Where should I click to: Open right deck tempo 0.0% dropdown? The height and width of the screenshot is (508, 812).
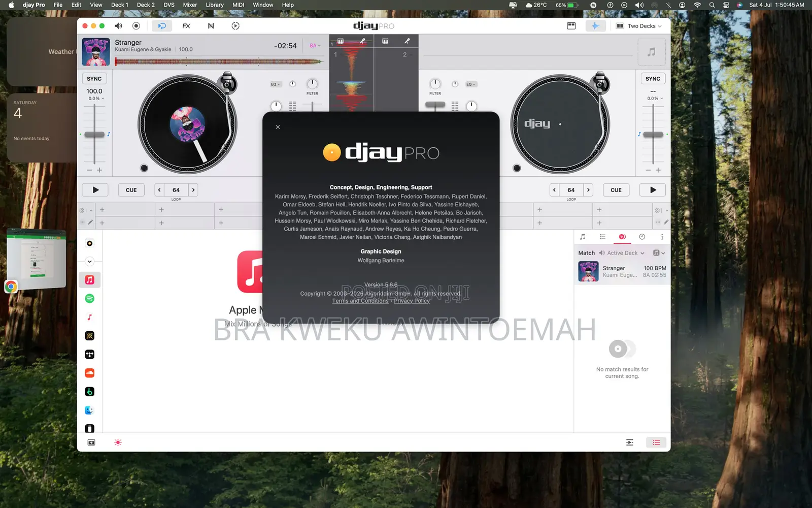coord(655,99)
